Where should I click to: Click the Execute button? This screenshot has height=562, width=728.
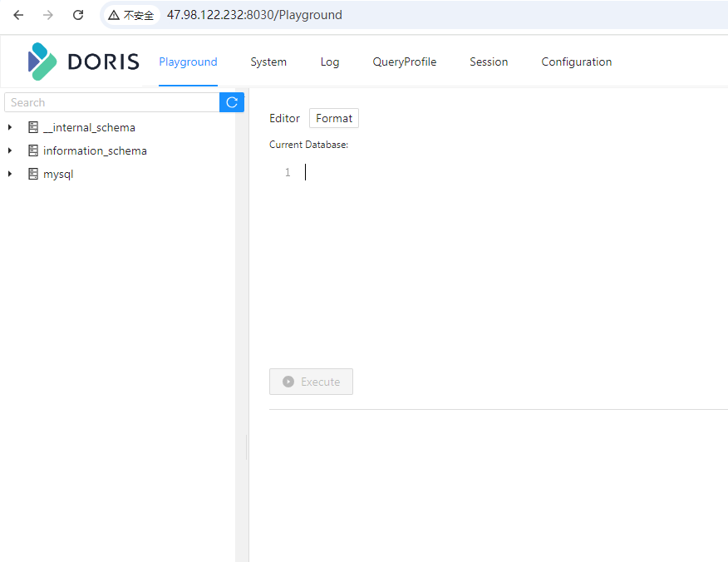coord(311,382)
